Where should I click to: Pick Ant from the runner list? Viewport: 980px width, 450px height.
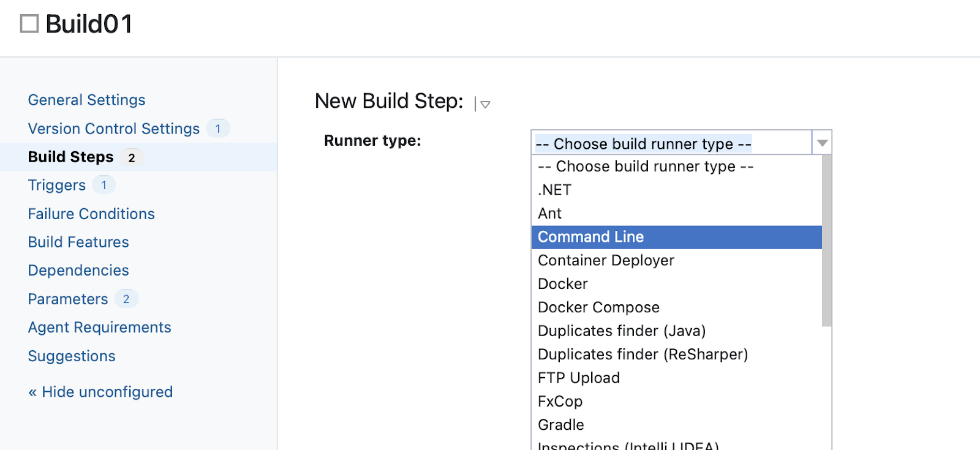tap(549, 214)
